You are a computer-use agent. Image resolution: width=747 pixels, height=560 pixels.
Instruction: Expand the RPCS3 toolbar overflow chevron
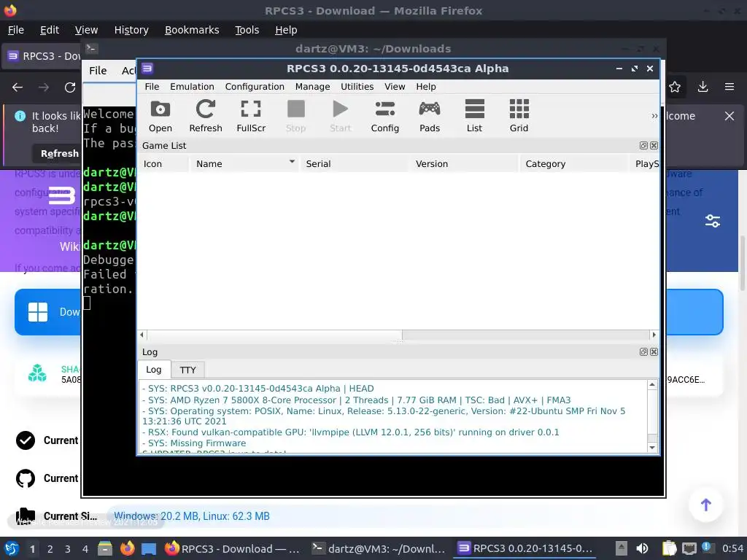654,116
